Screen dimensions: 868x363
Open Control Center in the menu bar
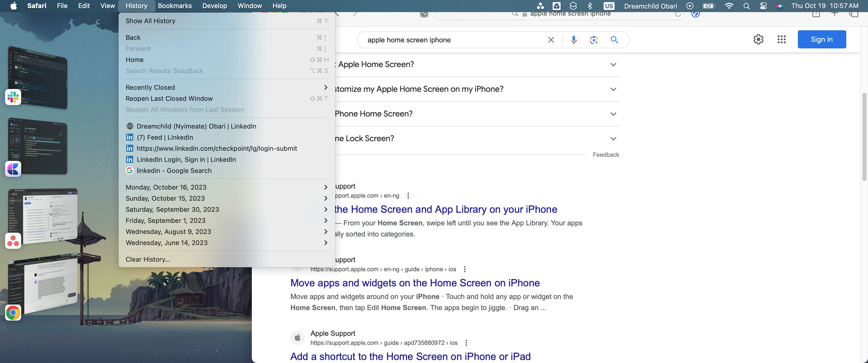click(763, 6)
